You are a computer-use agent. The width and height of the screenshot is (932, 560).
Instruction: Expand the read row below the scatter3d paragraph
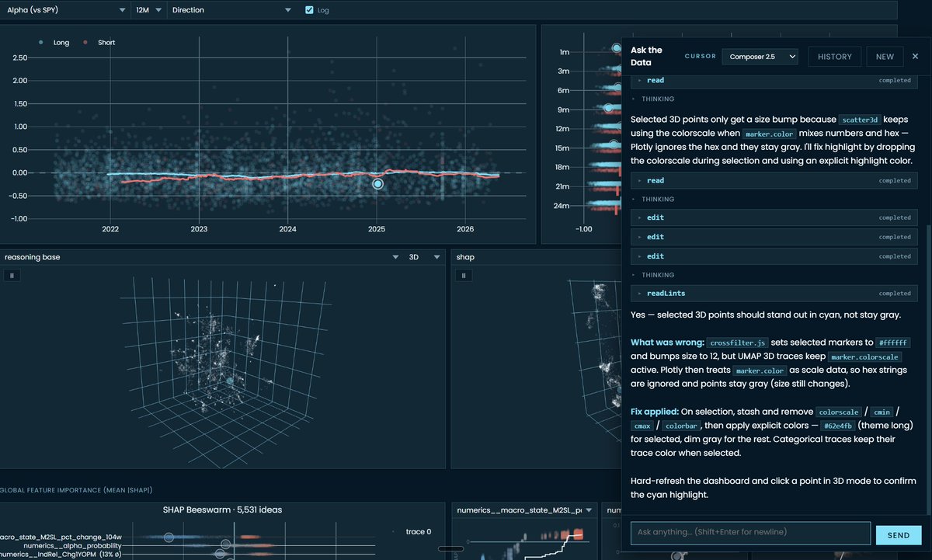(775, 180)
